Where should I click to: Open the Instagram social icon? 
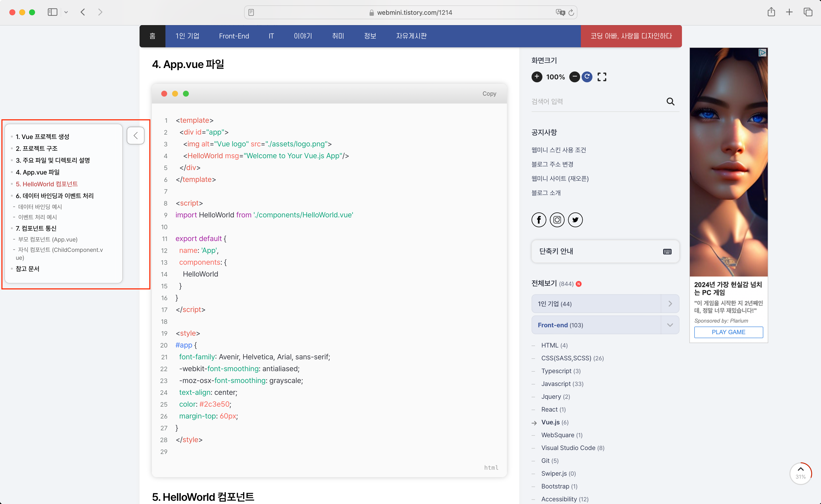[557, 220]
